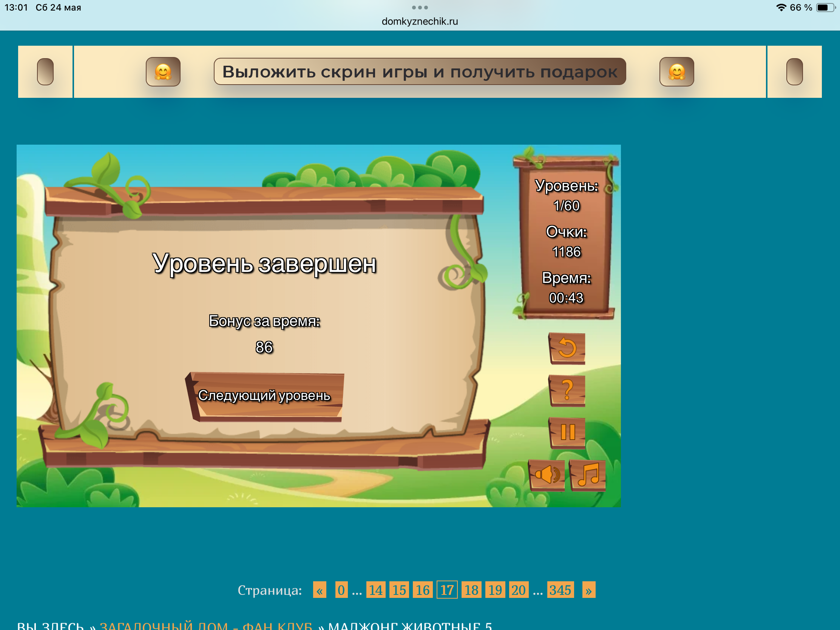This screenshot has height=630, width=840.
Task: Click the right hugging emoji button
Action: point(676,71)
